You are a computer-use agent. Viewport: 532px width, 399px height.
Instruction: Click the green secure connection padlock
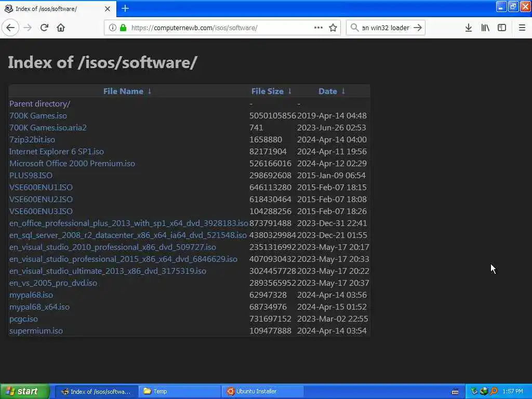pos(124,28)
